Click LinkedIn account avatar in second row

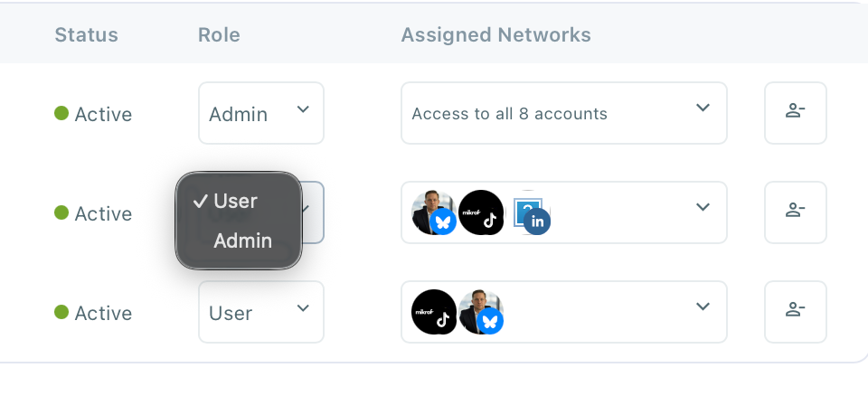531,213
